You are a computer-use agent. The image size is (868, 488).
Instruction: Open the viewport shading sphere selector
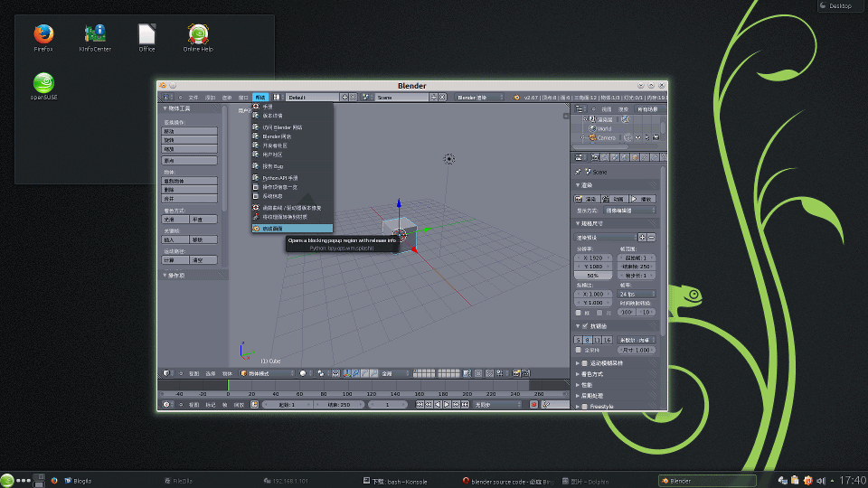(x=306, y=373)
